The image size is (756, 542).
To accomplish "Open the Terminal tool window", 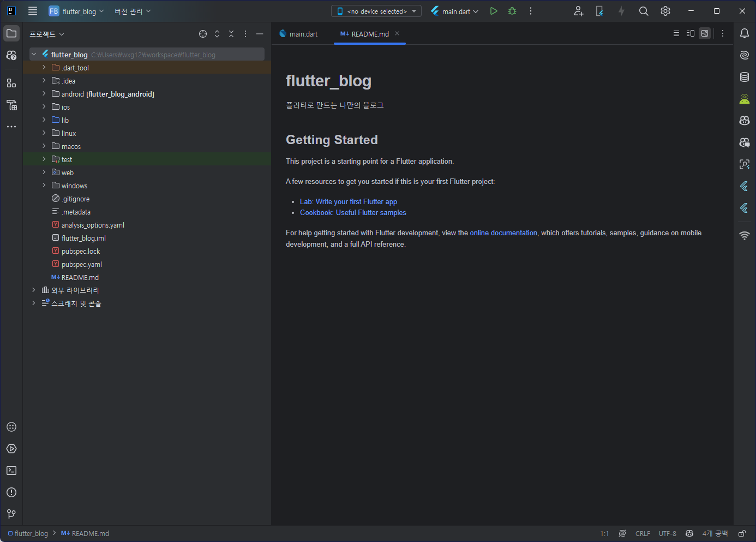I will 11,470.
